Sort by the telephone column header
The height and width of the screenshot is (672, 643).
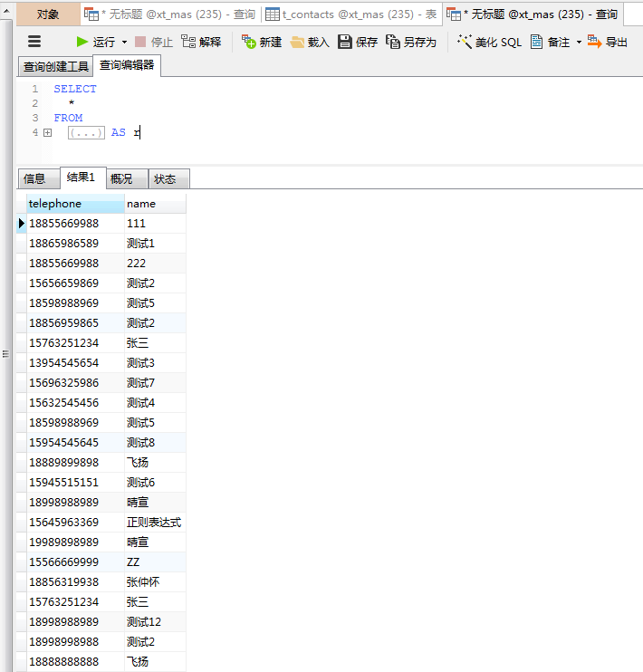click(75, 204)
